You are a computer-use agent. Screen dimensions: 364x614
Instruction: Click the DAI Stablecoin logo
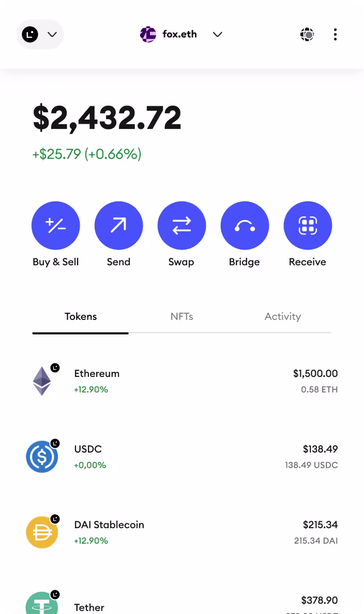pos(42,532)
